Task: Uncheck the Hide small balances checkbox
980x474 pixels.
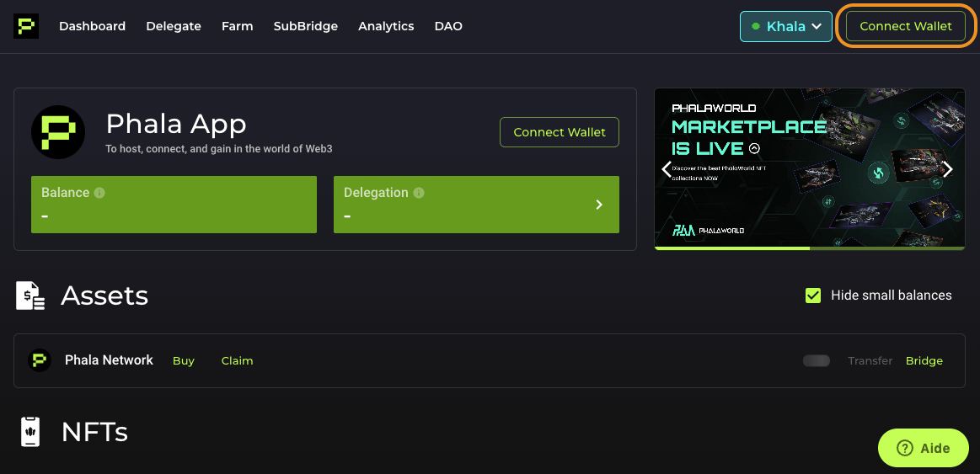Action: tap(813, 296)
